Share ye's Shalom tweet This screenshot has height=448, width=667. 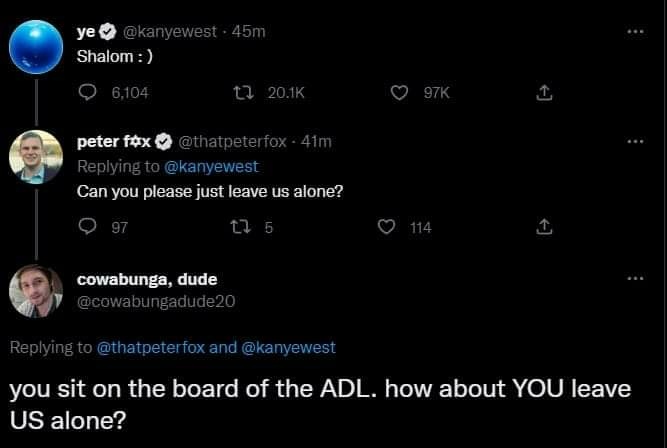click(544, 93)
